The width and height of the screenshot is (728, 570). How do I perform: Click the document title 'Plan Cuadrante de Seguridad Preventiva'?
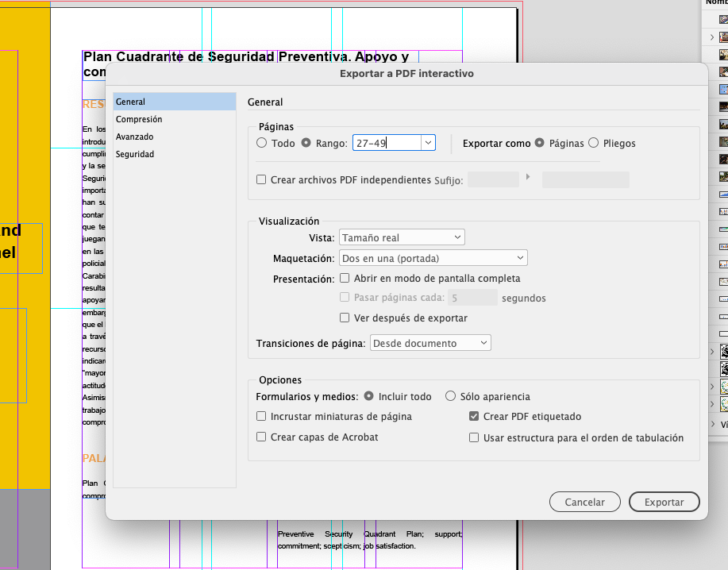215,56
